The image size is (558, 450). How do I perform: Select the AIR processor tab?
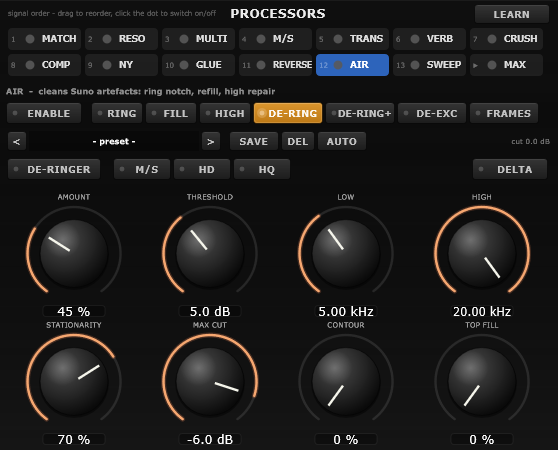point(352,65)
